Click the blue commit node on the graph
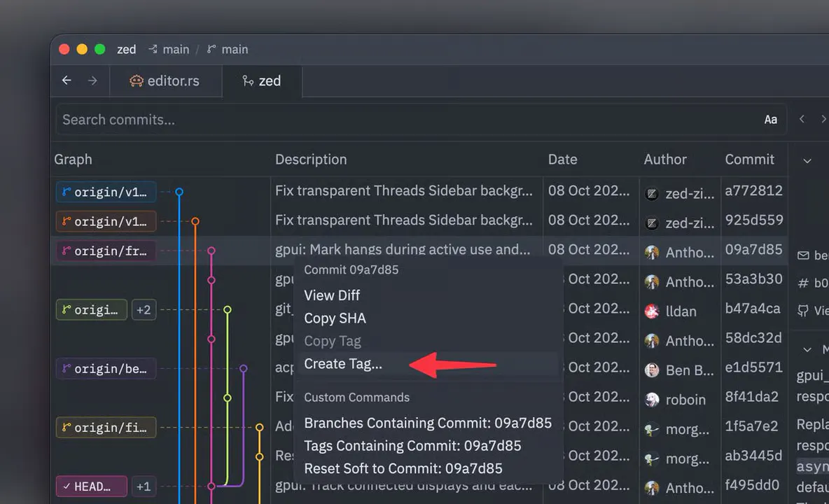The height and width of the screenshot is (504, 829). 179,192
